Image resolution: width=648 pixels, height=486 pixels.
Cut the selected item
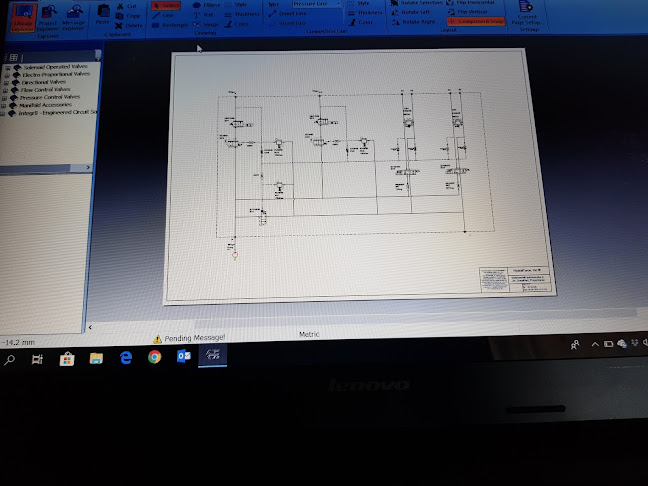click(127, 6)
